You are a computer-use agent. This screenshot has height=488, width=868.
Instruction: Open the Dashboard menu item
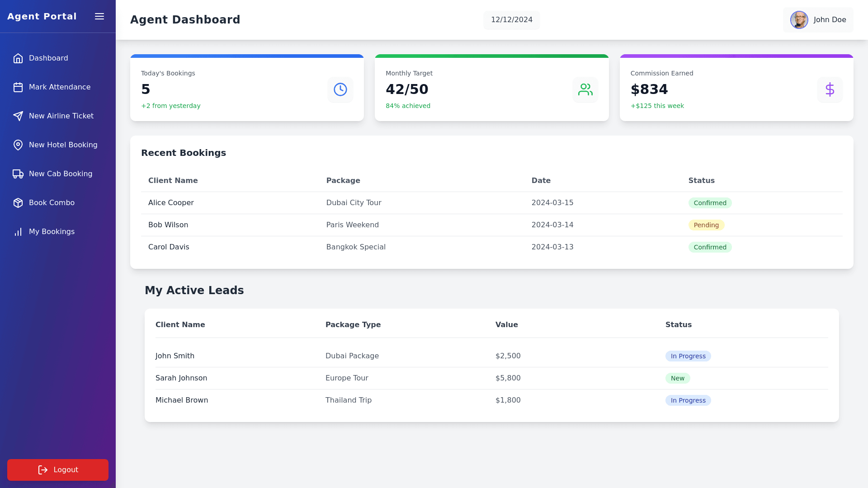(48, 58)
